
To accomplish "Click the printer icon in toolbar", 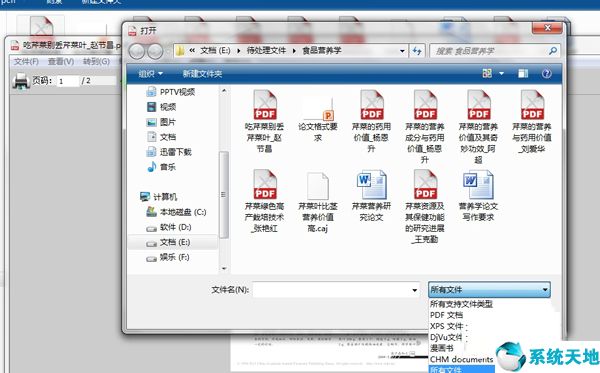I will (x=21, y=81).
